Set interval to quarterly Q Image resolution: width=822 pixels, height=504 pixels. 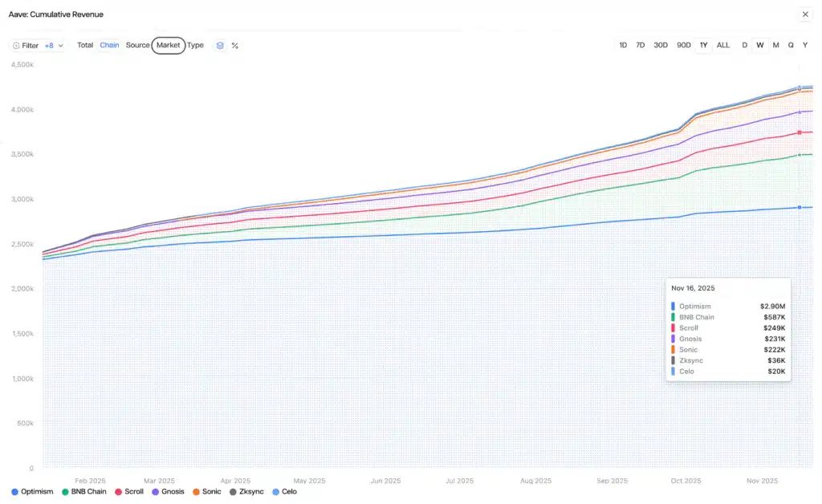point(791,45)
